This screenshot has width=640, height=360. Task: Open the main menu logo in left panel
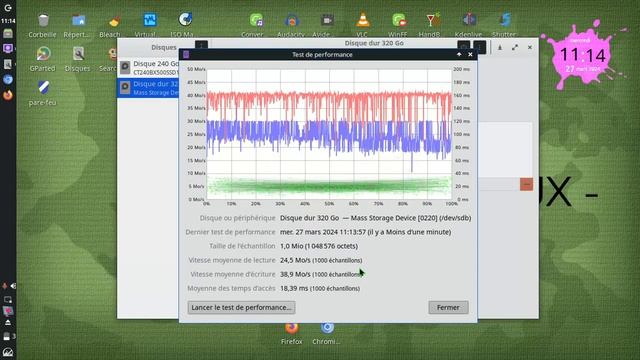(x=8, y=7)
